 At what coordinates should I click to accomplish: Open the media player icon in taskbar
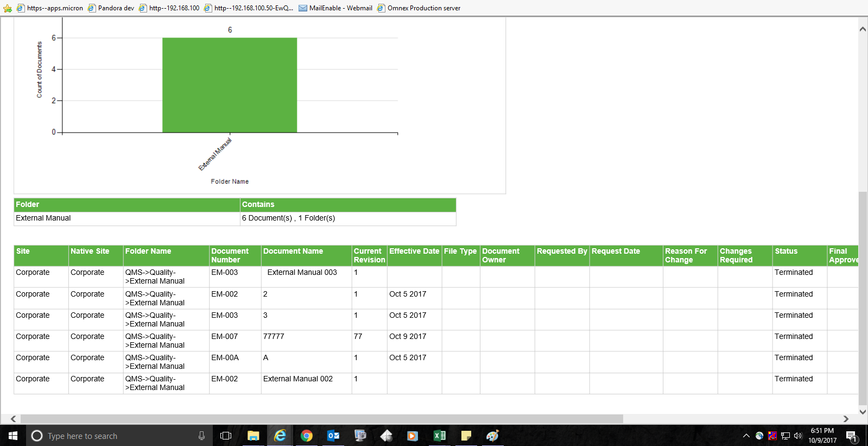[413, 436]
